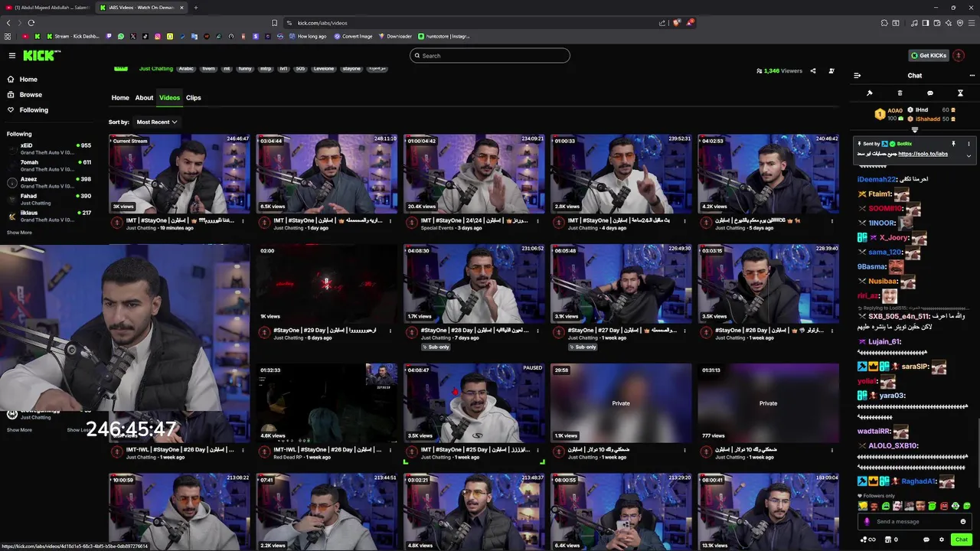This screenshot has width=980, height=551.
Task: Open options for the 24|24 video card
Action: click(x=537, y=220)
